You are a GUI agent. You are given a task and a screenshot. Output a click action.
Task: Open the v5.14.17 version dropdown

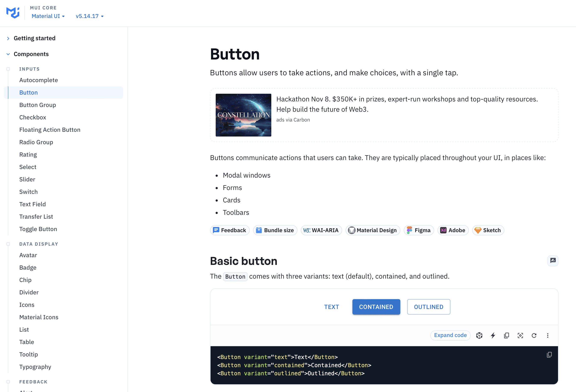(89, 16)
